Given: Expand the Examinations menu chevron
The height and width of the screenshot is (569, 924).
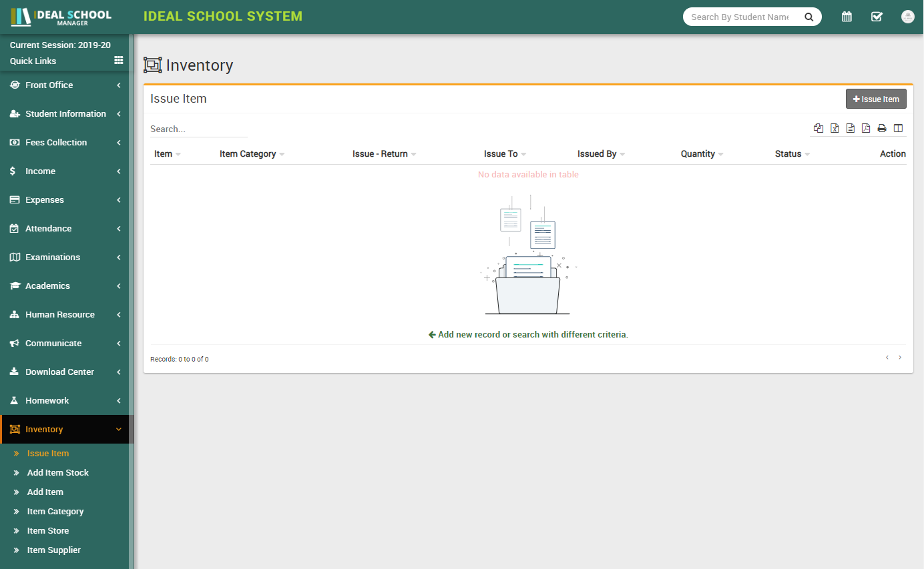Looking at the screenshot, I should pyautogui.click(x=119, y=257).
